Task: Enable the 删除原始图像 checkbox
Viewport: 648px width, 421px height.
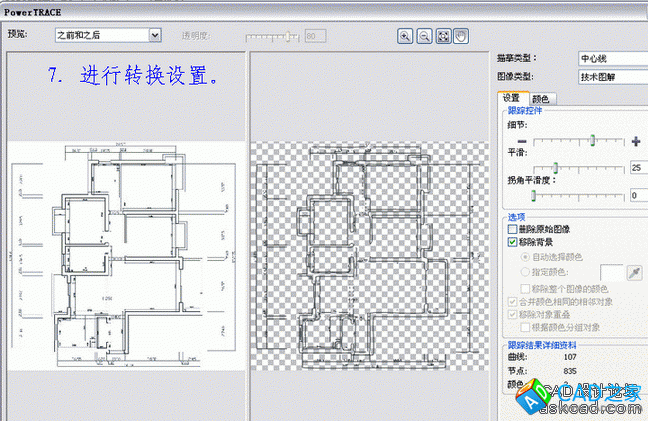Action: pos(512,229)
